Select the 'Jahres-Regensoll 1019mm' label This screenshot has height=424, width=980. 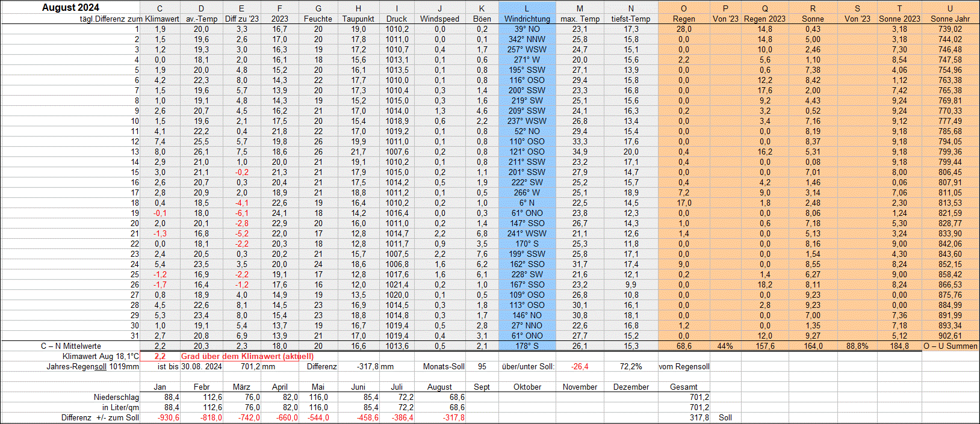tap(92, 366)
